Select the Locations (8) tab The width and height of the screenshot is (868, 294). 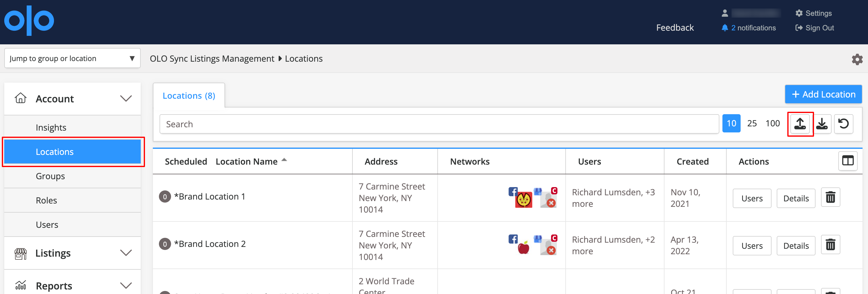click(189, 96)
